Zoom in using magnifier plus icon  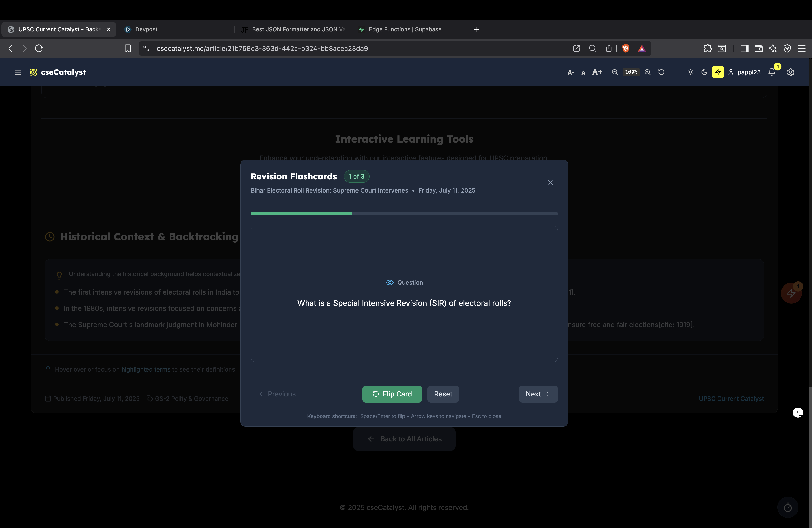tap(647, 72)
